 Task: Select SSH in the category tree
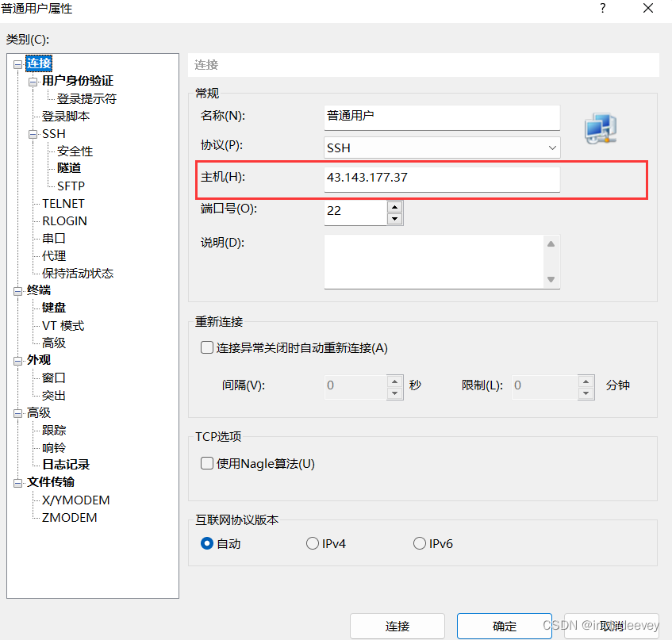pyautogui.click(x=54, y=134)
